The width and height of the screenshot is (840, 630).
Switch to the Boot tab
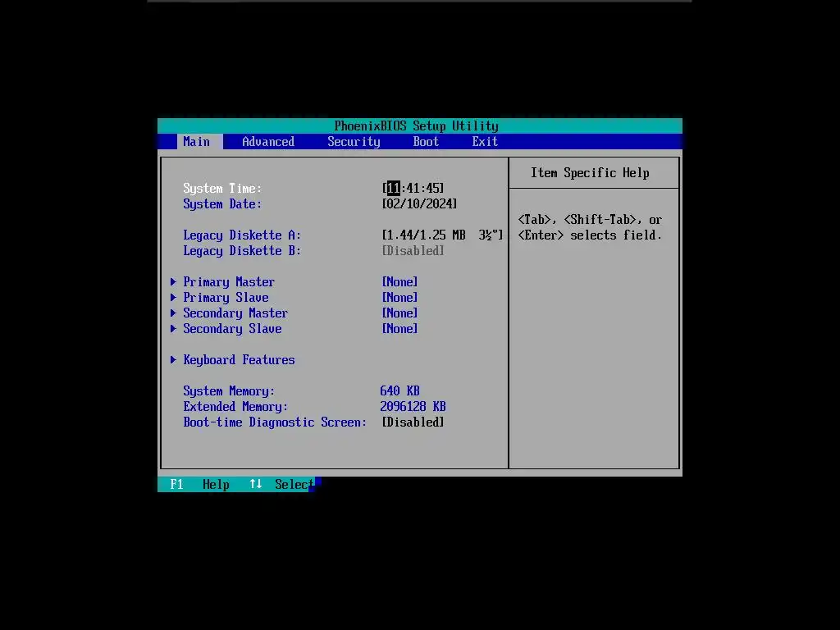coord(426,141)
